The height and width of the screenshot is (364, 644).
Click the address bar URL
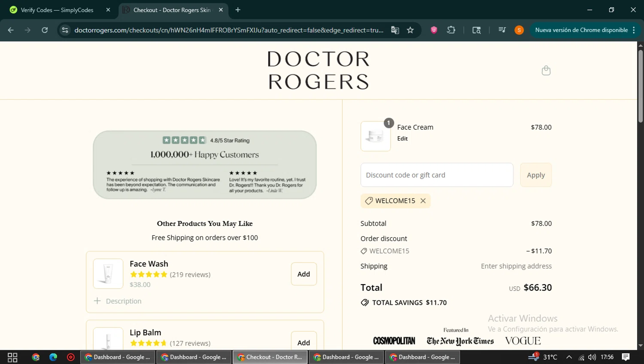coord(229,30)
